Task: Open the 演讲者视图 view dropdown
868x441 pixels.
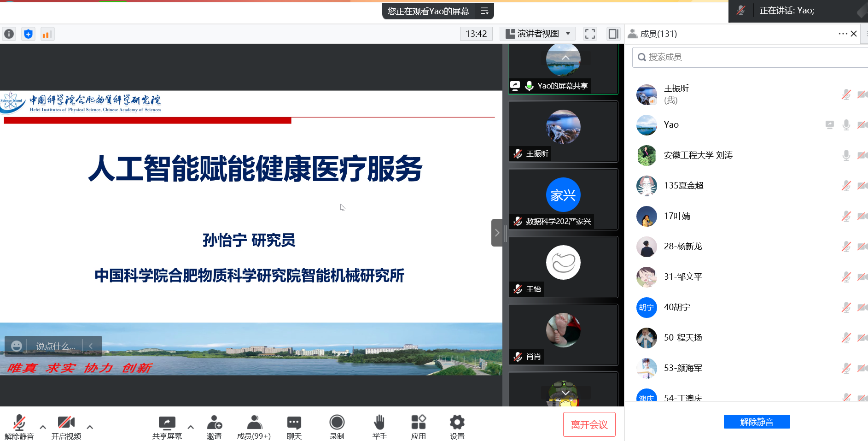Action: pos(538,34)
